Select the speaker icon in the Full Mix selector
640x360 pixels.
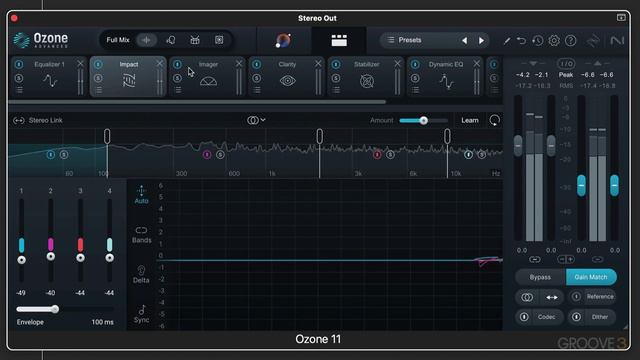tap(219, 40)
